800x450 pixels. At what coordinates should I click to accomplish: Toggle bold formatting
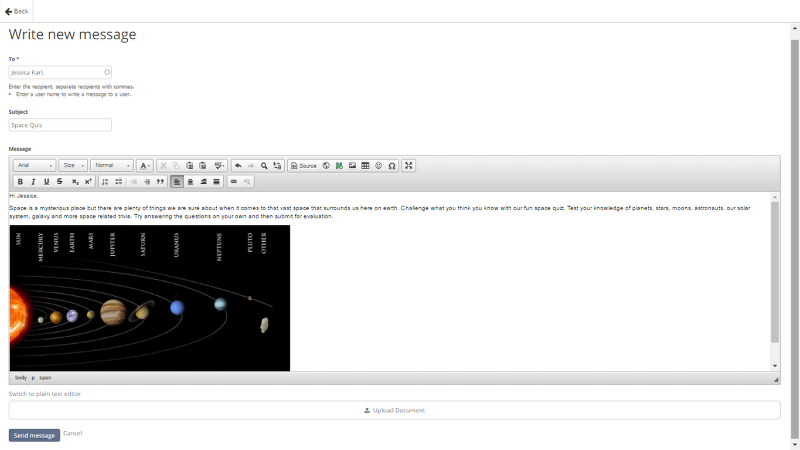pos(20,182)
